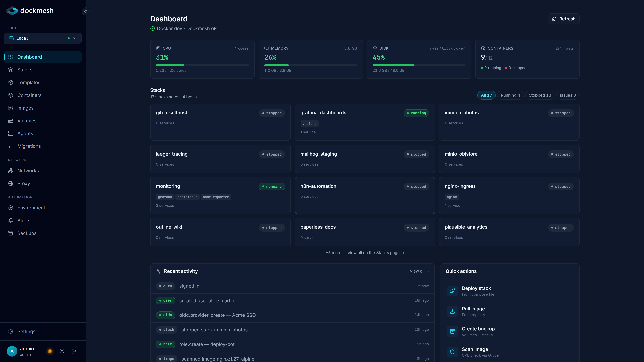644x362 pixels.
Task: Select the Networks icon under Network
Action: tap(11, 171)
